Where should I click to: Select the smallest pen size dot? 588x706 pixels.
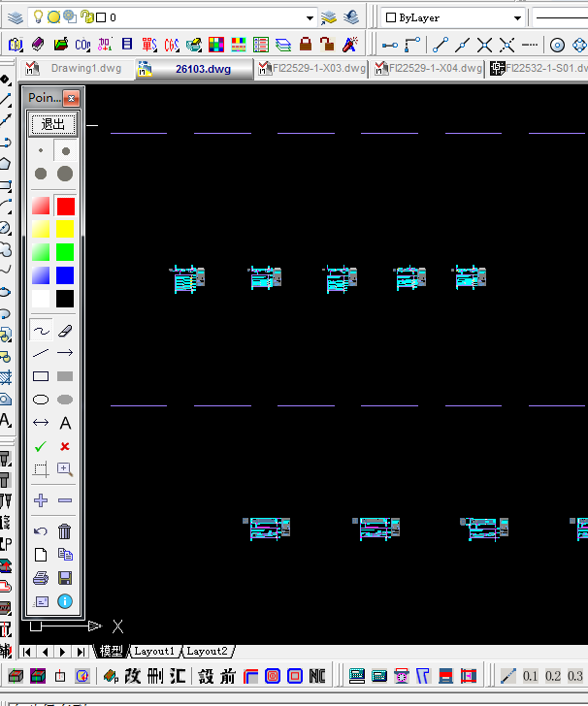pyautogui.click(x=41, y=151)
